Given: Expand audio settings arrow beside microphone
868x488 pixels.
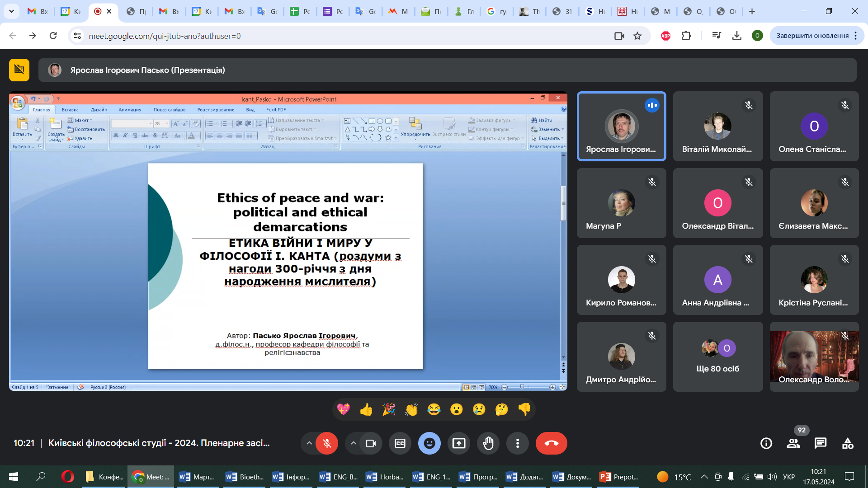Looking at the screenshot, I should point(309,443).
